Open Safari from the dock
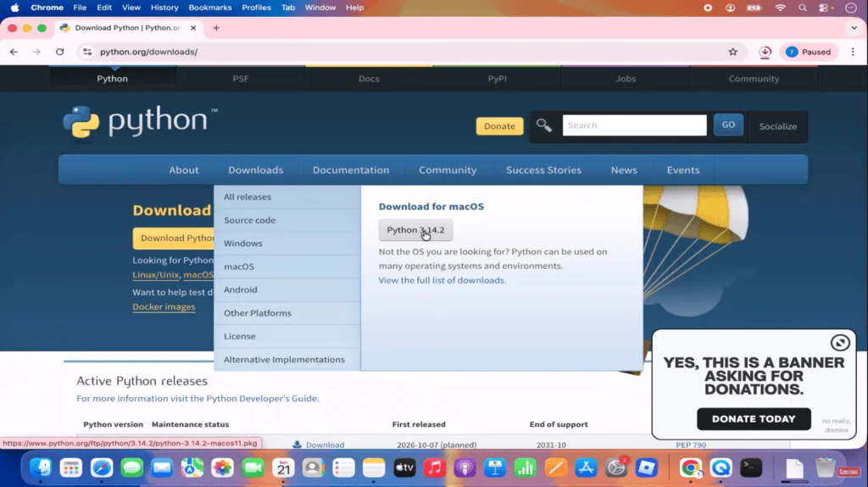Viewport: 868px width, 487px height. [102, 467]
